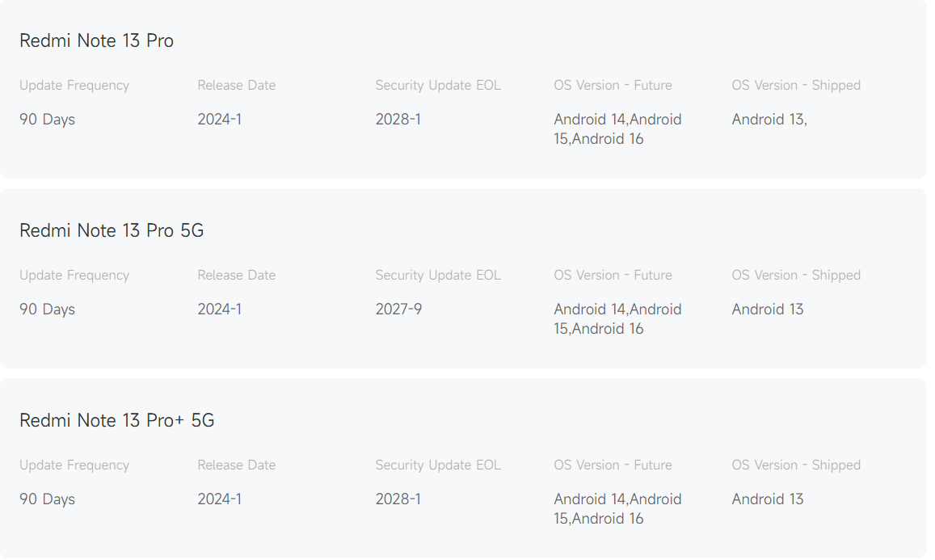Viewport: 935px width, 560px height.
Task: Click OS Version - Future label in first card
Action: [613, 85]
